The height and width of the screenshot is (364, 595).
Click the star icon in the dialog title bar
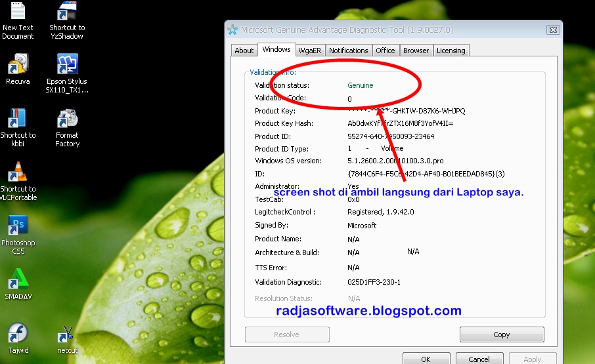tap(232, 30)
